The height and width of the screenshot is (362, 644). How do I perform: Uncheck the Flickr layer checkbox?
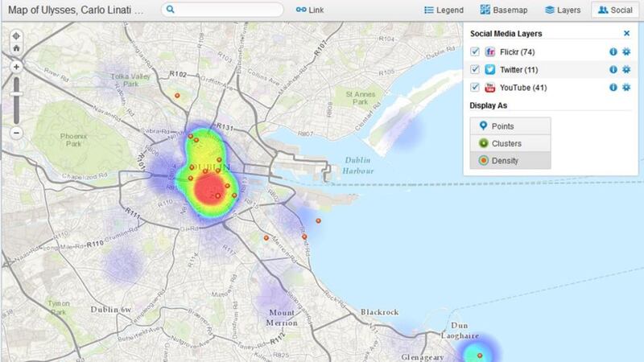click(475, 52)
